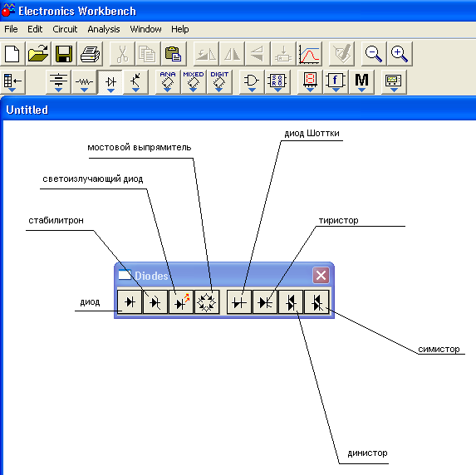This screenshot has width=476, height=475.
Task: Open the Window menu
Action: click(x=145, y=29)
